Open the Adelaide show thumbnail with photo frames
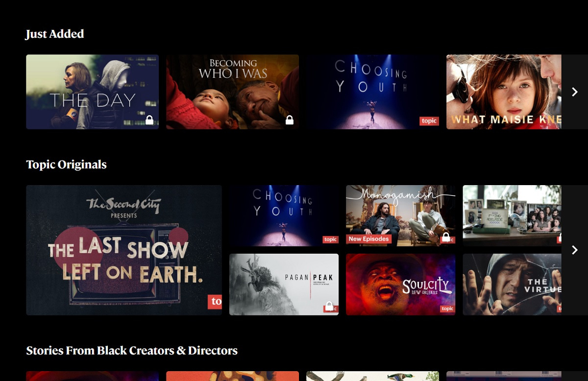Image resolution: width=588 pixels, height=381 pixels. click(x=512, y=215)
